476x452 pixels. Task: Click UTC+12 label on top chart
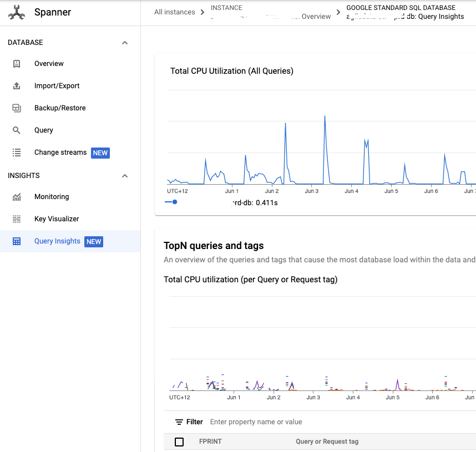[x=178, y=191]
